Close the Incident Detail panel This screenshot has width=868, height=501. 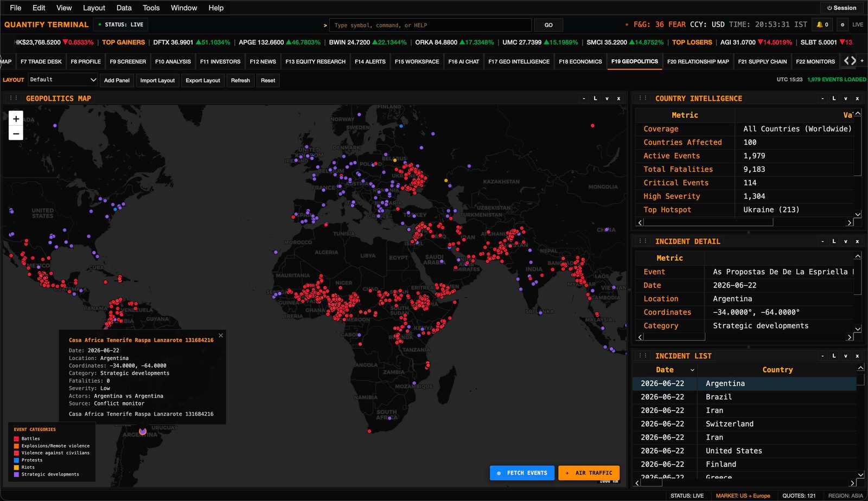[x=857, y=241]
